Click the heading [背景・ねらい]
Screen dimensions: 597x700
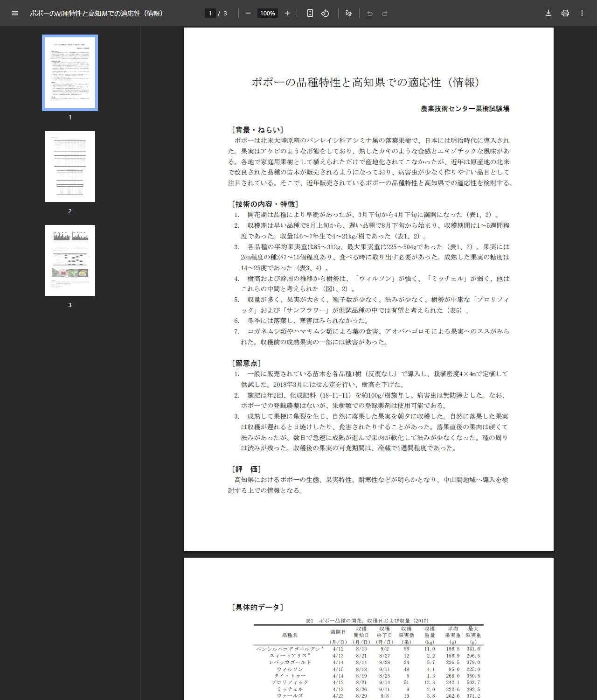257,130
